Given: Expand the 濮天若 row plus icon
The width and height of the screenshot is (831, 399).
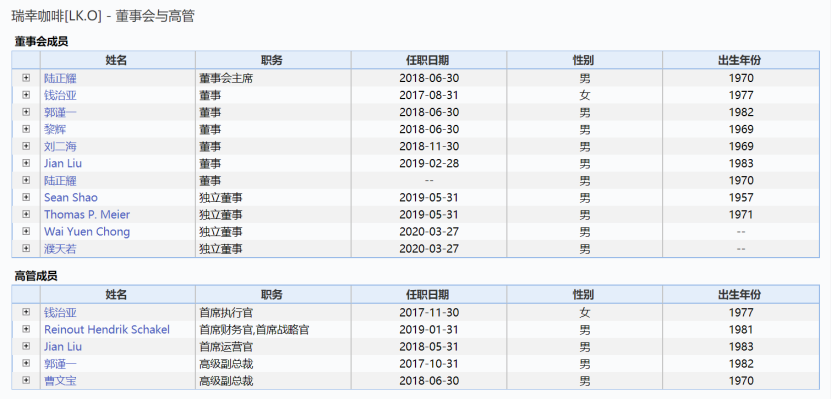Looking at the screenshot, I should point(26,248).
